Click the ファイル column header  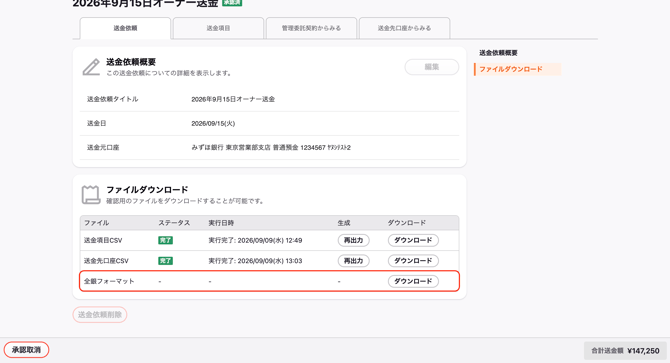coord(96,223)
